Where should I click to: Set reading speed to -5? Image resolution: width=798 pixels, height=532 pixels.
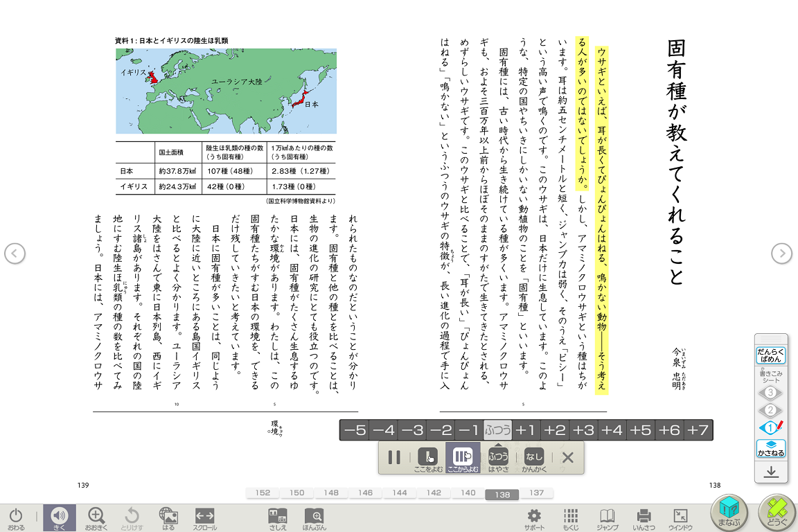click(x=355, y=430)
